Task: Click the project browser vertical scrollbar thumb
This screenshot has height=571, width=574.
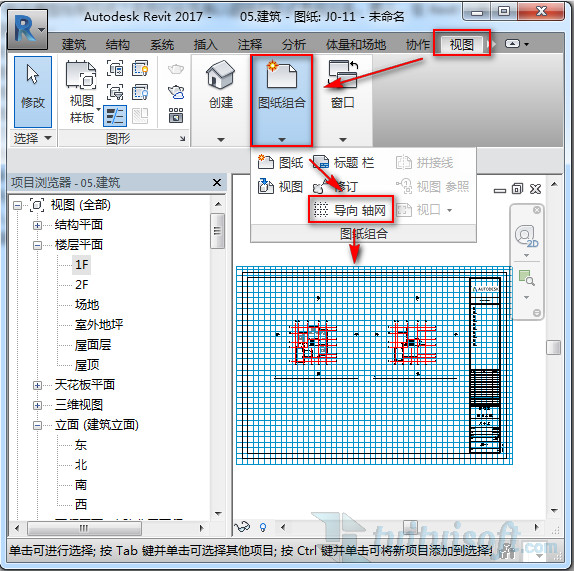Action: coord(218,231)
